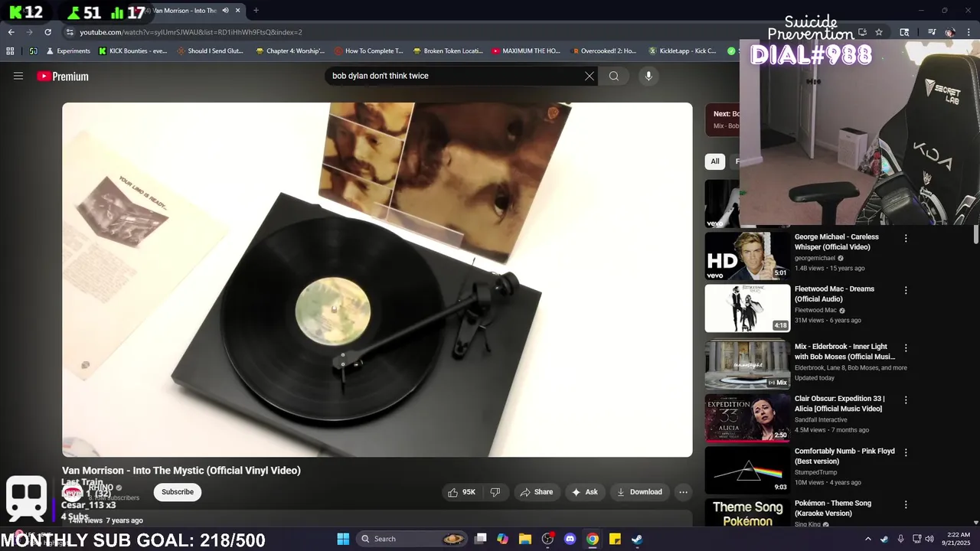Open clock showing 2:22 AM 9/21/2025

[x=958, y=539]
